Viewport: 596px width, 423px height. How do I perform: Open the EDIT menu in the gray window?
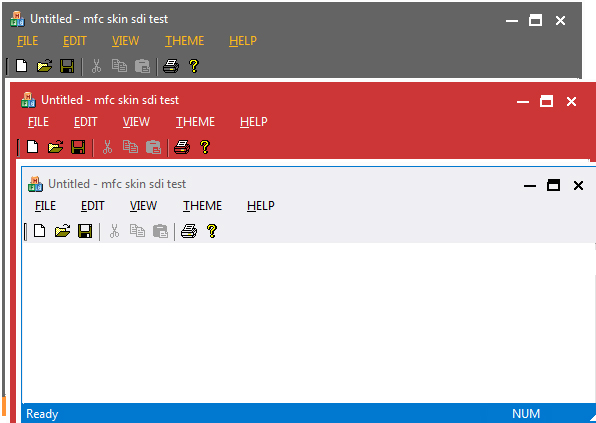click(x=74, y=41)
